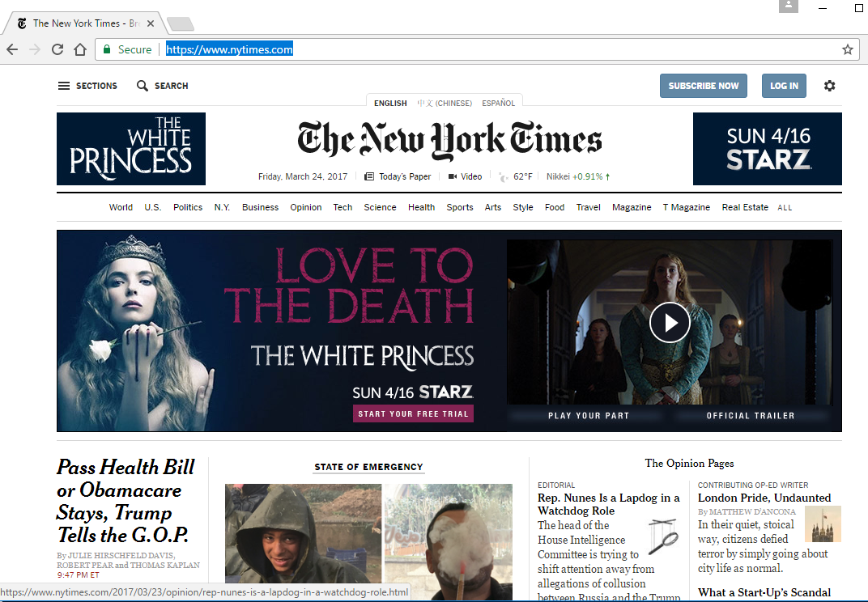This screenshot has width=868, height=602.
Task: Select the address bar URL field
Action: click(x=477, y=49)
